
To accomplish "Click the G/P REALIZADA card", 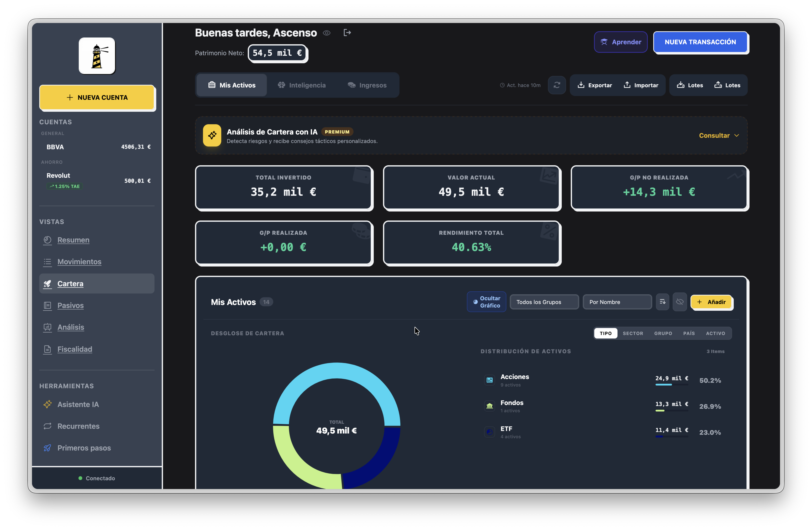I will point(283,243).
